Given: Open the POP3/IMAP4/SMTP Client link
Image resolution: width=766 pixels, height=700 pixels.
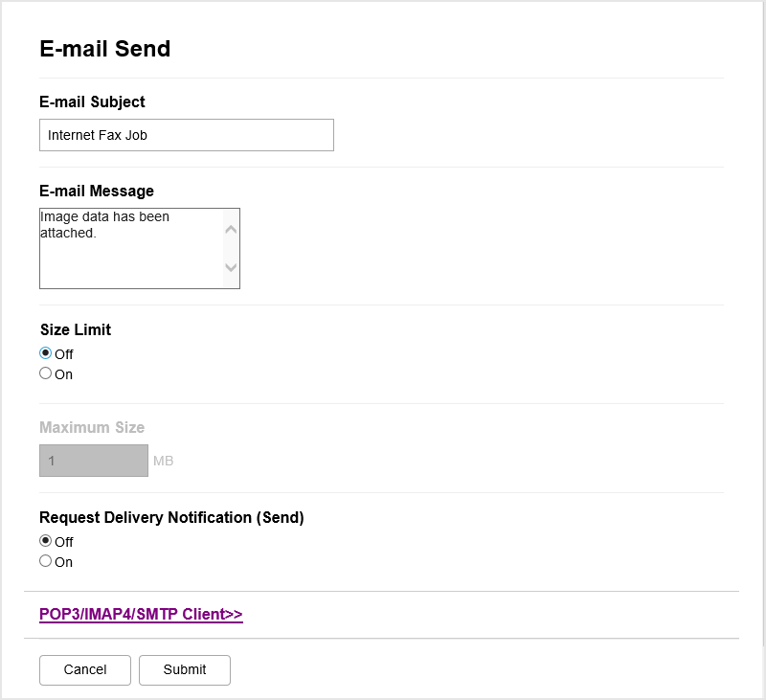Looking at the screenshot, I should coord(141,615).
